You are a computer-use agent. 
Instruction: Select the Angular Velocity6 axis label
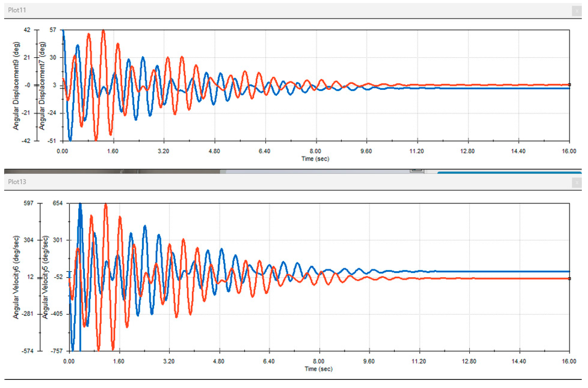(x=16, y=277)
